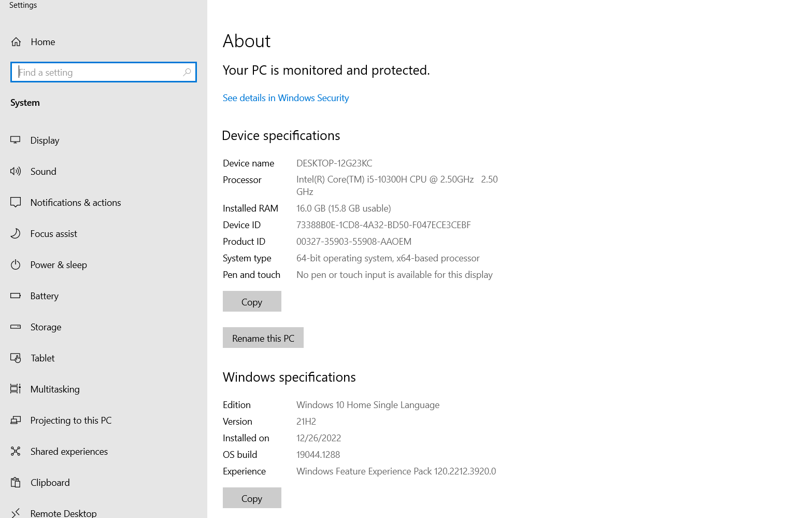Viewport: 812px width, 518px height.
Task: Select Multitasking from the sidebar
Action: tap(55, 389)
